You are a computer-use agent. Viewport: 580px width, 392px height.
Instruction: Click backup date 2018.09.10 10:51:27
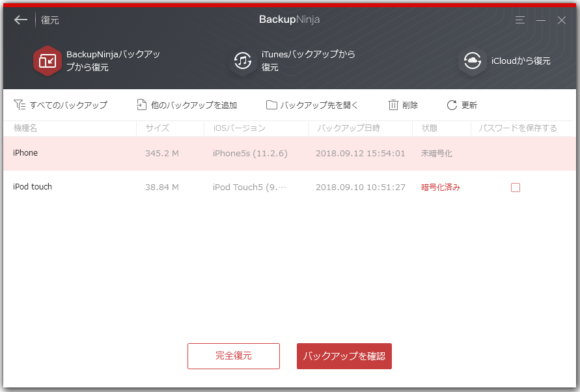tap(361, 188)
